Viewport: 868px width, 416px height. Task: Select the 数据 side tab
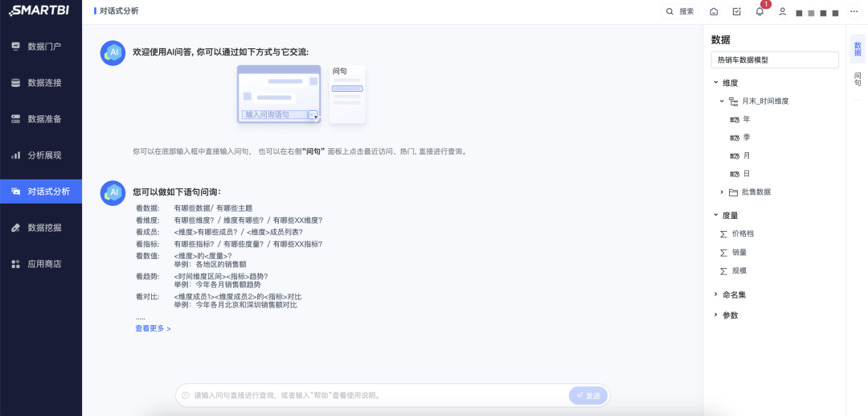[x=858, y=49]
